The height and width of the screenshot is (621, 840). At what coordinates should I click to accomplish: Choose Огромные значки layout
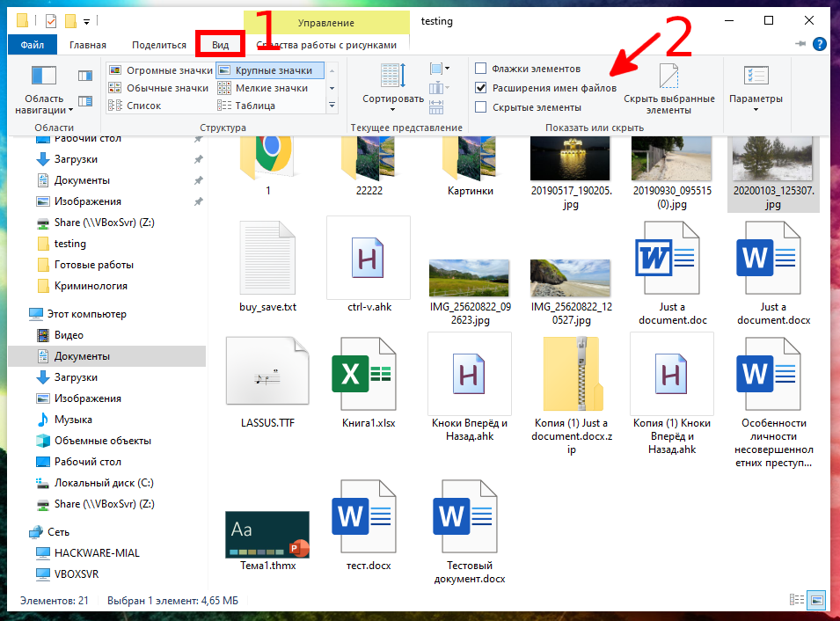click(x=161, y=70)
